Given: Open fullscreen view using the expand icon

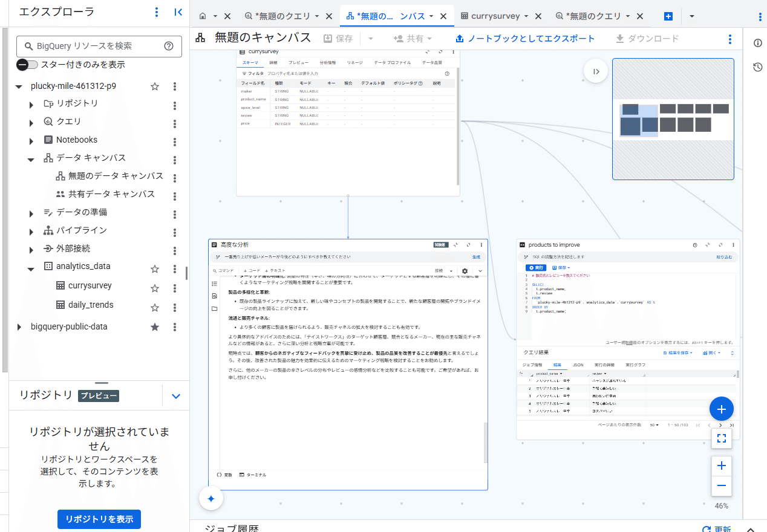Looking at the screenshot, I should pyautogui.click(x=721, y=438).
